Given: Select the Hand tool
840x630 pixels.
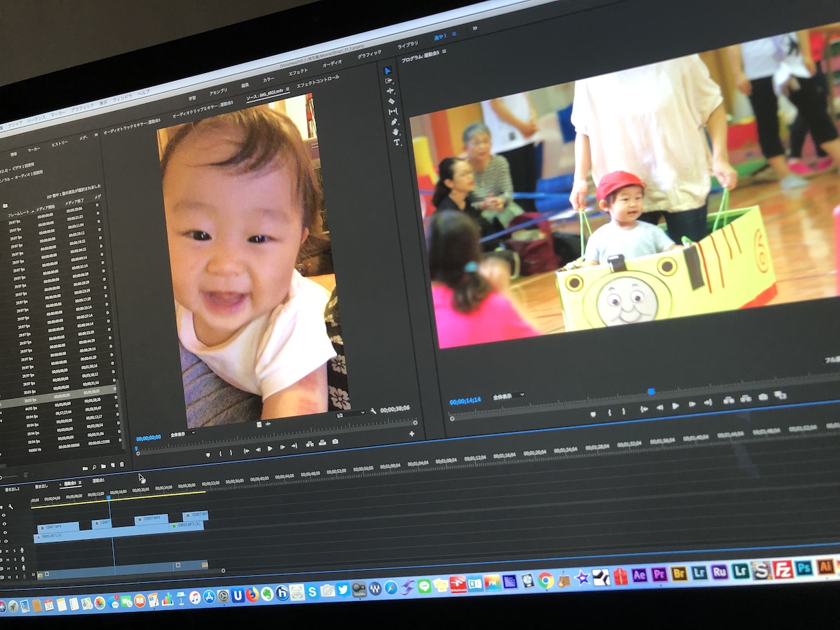Looking at the screenshot, I should pos(395,132).
